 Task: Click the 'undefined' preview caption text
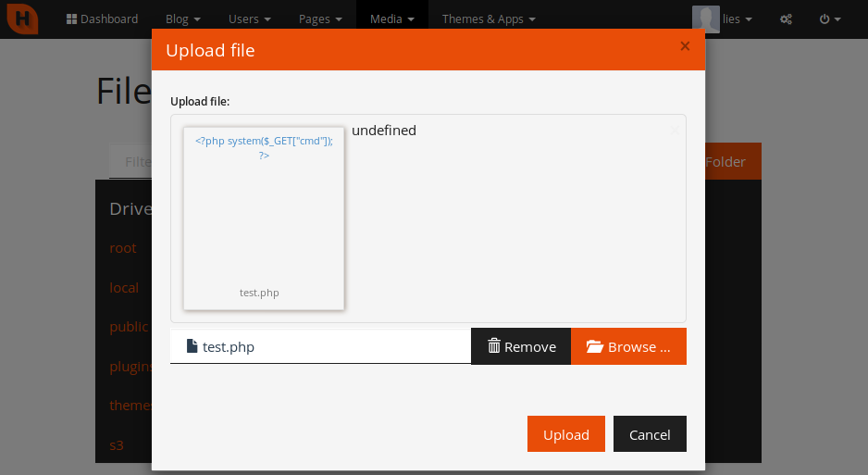[384, 131]
